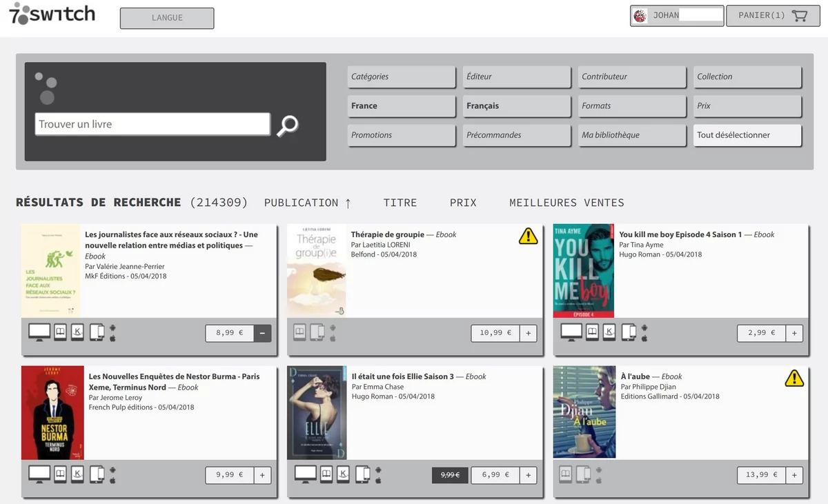Click e-reader icon for Les journalistes book

(x=60, y=332)
